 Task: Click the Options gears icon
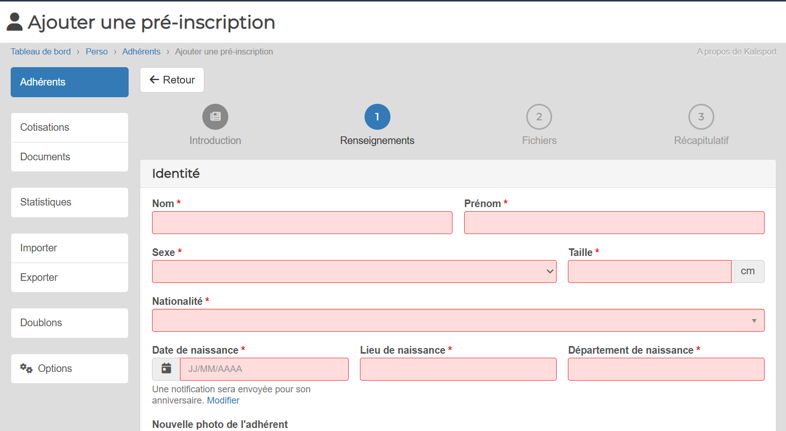[26, 368]
